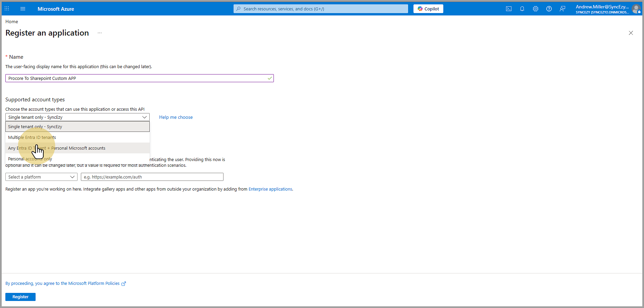Click the user account avatar

[x=636, y=9]
